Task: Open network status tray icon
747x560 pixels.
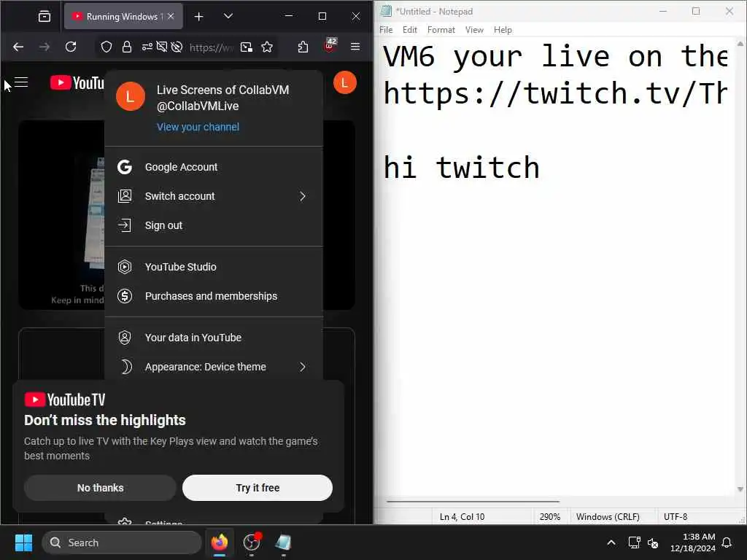Action: click(634, 542)
